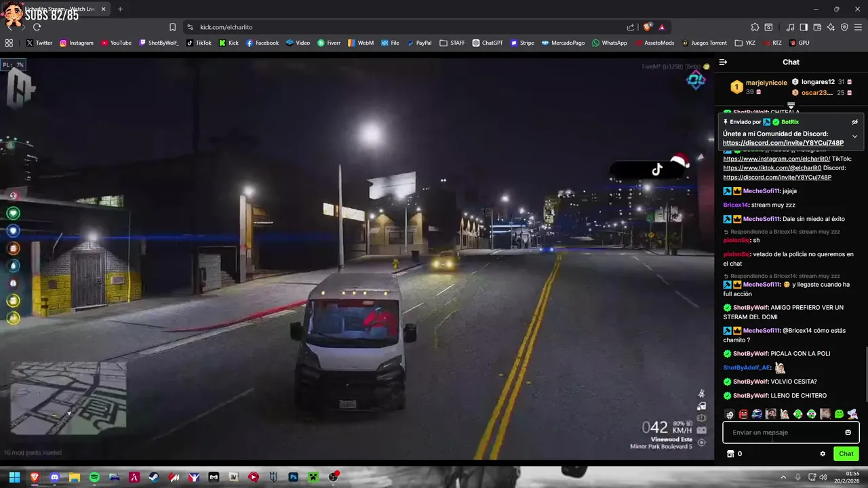The width and height of the screenshot is (868, 488).
Task: Open media control music note icon
Action: coord(790,27)
